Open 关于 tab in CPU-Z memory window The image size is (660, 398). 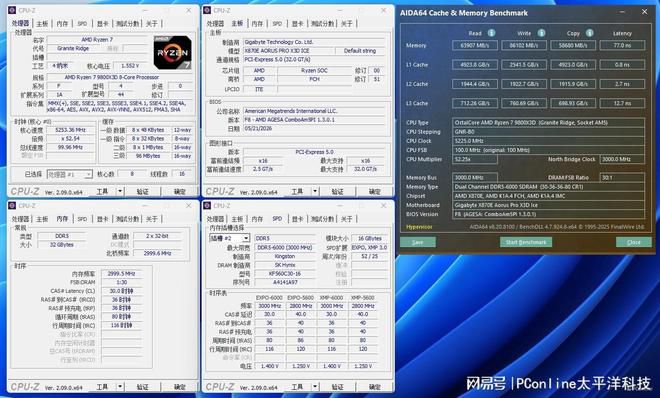click(x=152, y=219)
